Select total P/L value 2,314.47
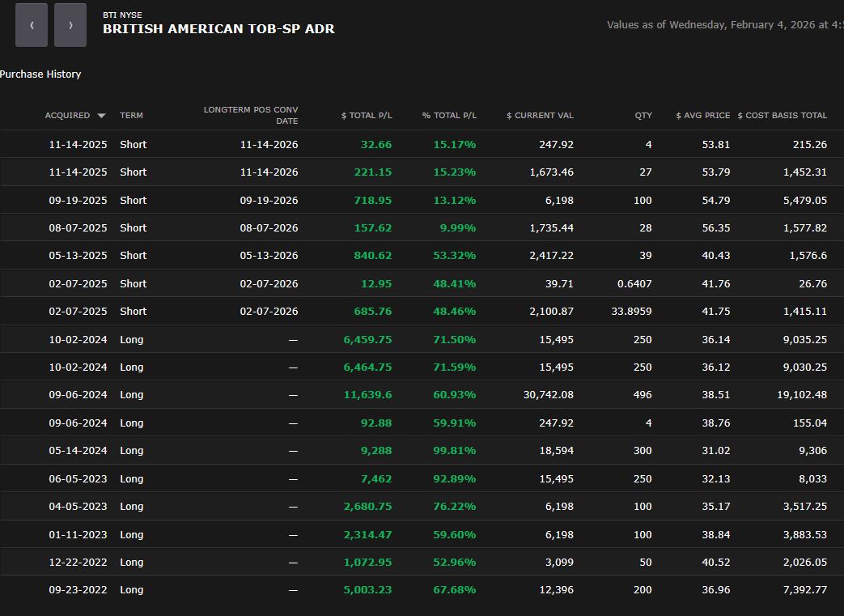The height and width of the screenshot is (616, 844). [367, 535]
